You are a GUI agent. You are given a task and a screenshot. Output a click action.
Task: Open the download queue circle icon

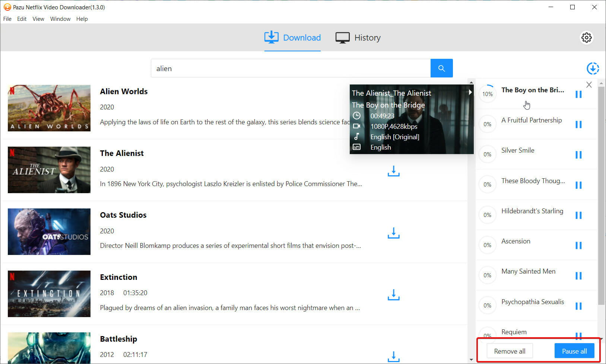pos(593,68)
